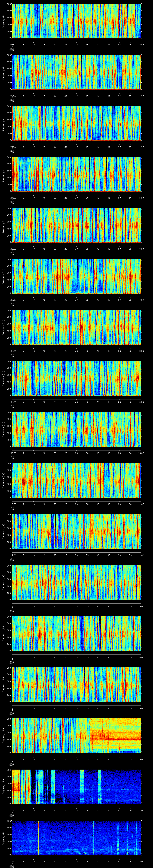
Task: Select the '8:00' end time label
Action: [x=141, y=351]
